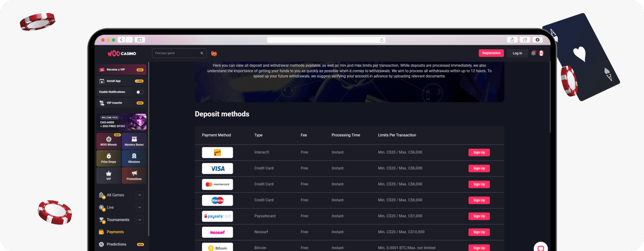Click the Interac payment logo

tap(218, 152)
